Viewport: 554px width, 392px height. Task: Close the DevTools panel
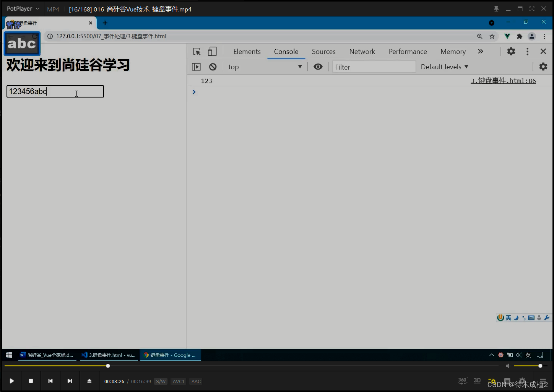click(x=543, y=51)
